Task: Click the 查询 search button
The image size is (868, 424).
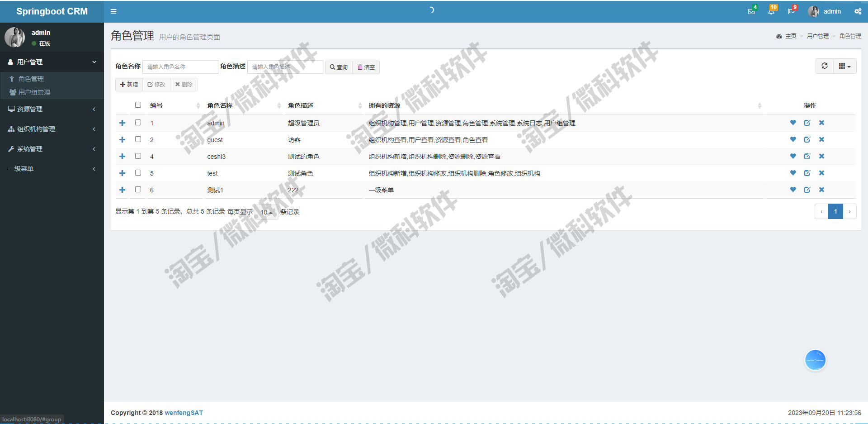Action: pos(339,67)
